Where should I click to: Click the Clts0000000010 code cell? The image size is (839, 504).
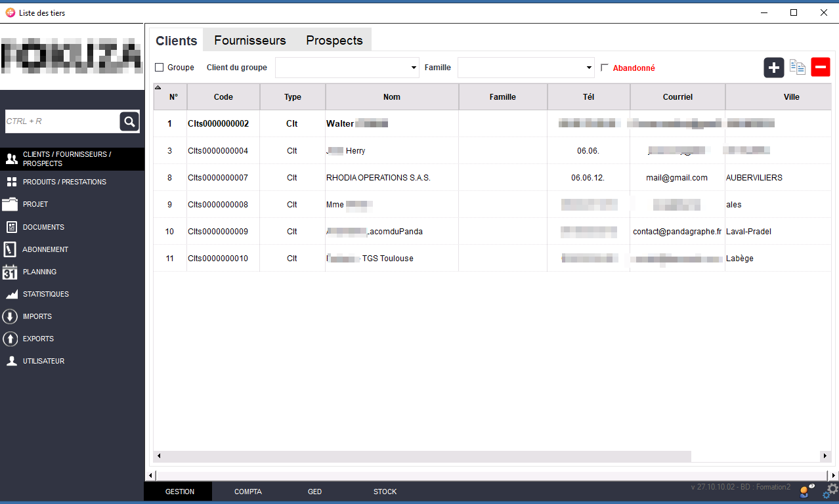[223, 259]
